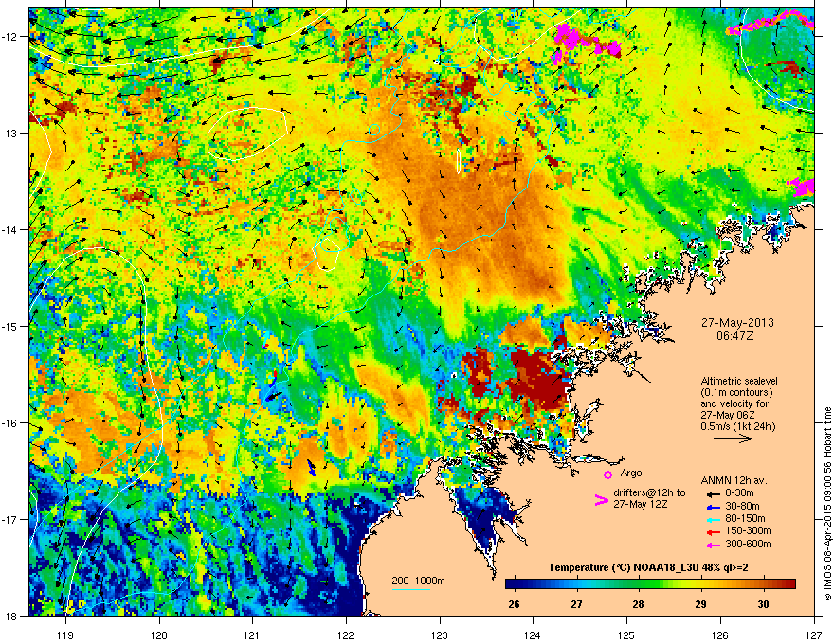The height and width of the screenshot is (644, 834).
Task: Click the black 0-30m arrow icon
Action: pyautogui.click(x=712, y=493)
